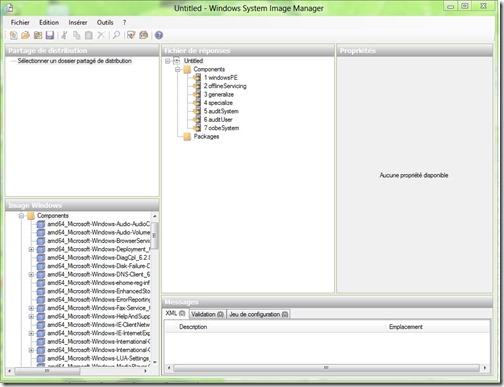Click the Delete X toolbar icon
The width and height of the screenshot is (504, 387).
click(x=101, y=35)
